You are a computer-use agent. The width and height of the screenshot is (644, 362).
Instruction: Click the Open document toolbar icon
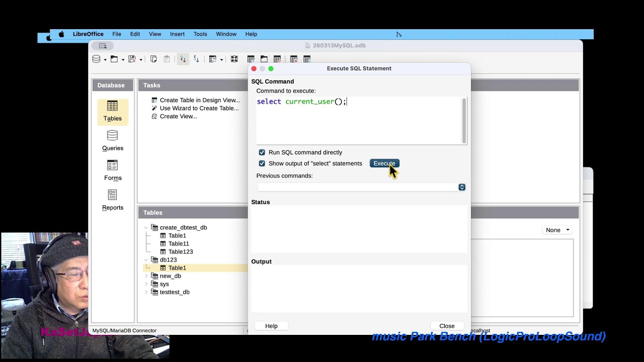click(x=114, y=59)
